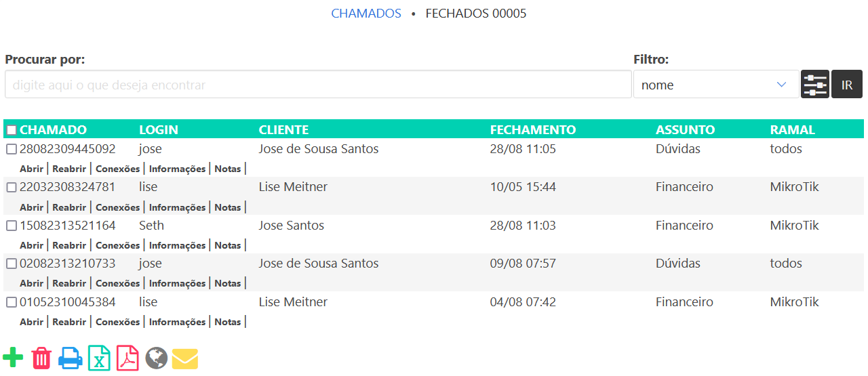
Task: Click Reabrir for ticket 22032308324781
Action: click(69, 207)
